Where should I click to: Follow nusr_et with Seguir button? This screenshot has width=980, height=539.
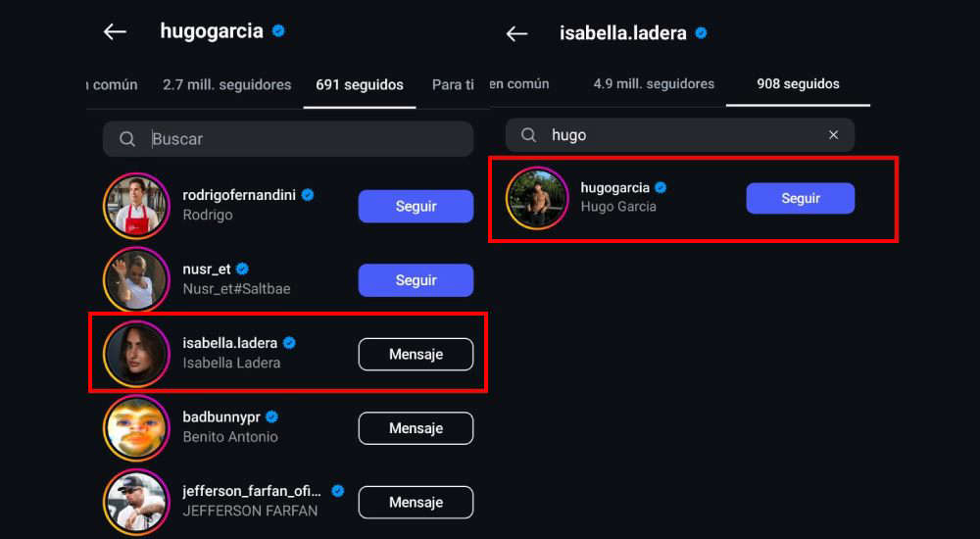tap(416, 280)
